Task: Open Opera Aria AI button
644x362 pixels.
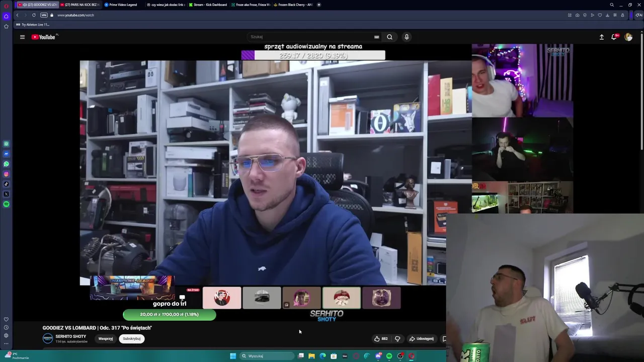Action: coord(638,15)
